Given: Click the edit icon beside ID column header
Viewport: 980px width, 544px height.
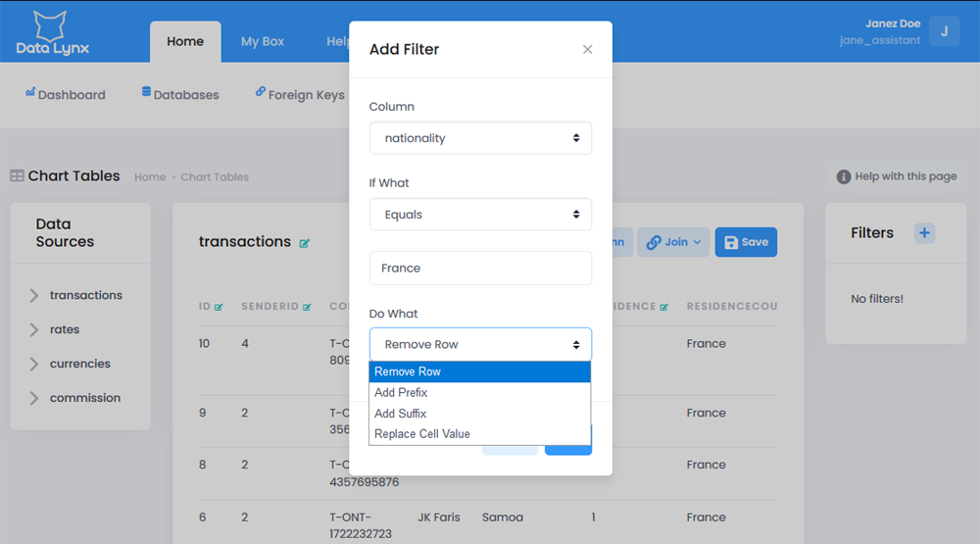Looking at the screenshot, I should tap(219, 307).
